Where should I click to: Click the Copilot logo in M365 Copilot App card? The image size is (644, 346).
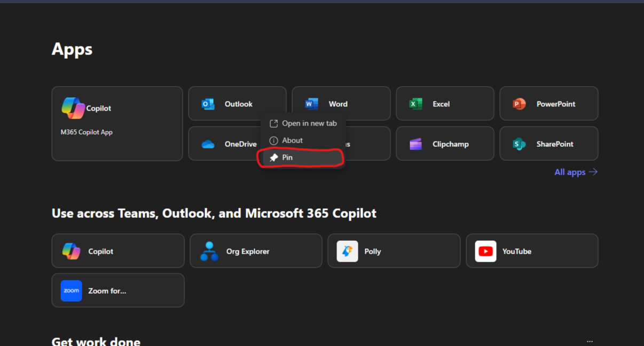[73, 108]
